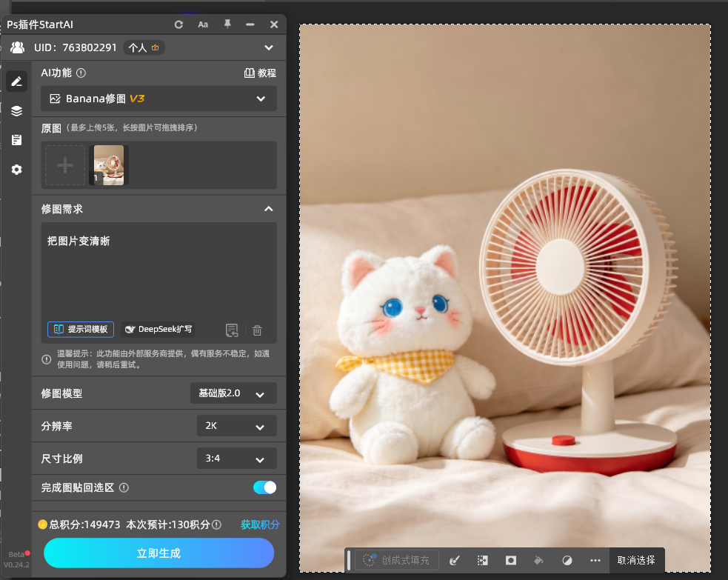Show the 完成图贴回选区 info icon
728x580 pixels.
(x=124, y=487)
